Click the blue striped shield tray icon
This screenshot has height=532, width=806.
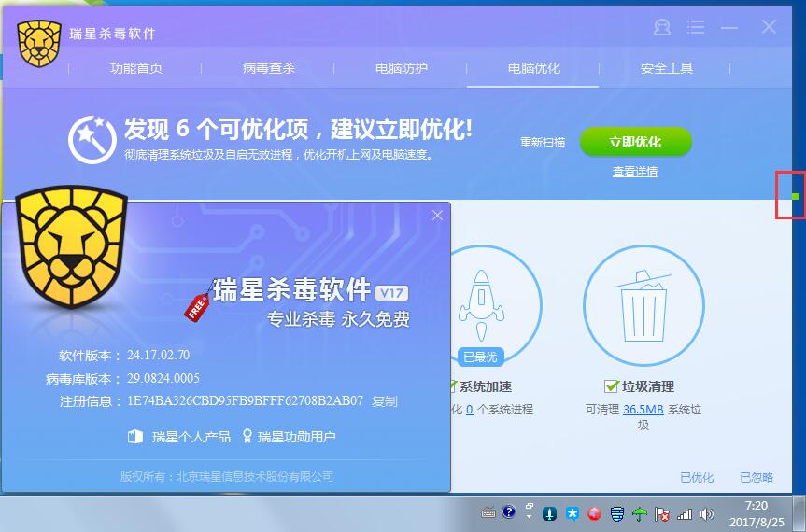point(616,513)
